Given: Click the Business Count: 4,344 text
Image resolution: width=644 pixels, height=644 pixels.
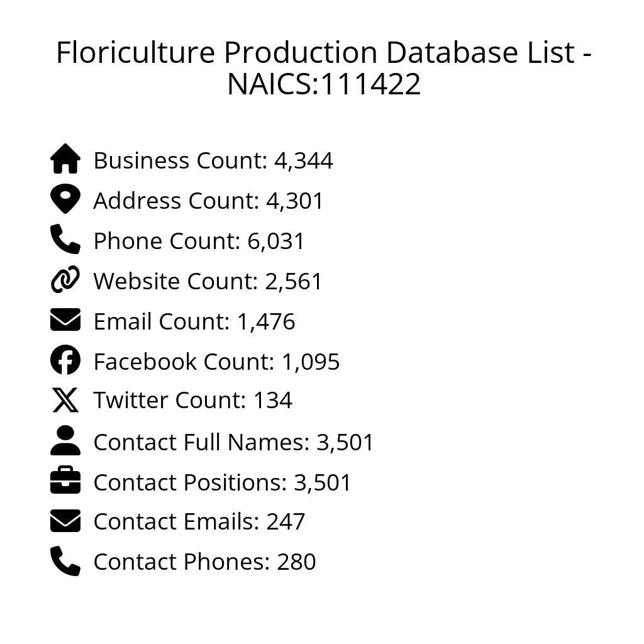Looking at the screenshot, I should (x=213, y=161).
